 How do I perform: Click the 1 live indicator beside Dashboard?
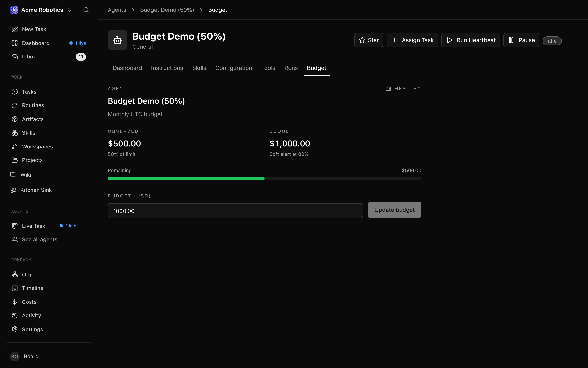click(78, 43)
